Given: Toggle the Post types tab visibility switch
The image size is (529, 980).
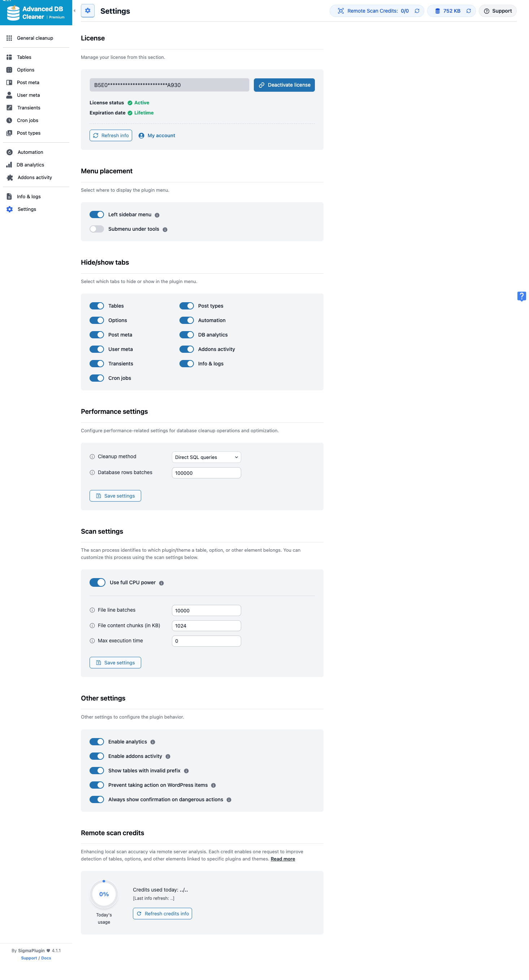Looking at the screenshot, I should tap(187, 306).
